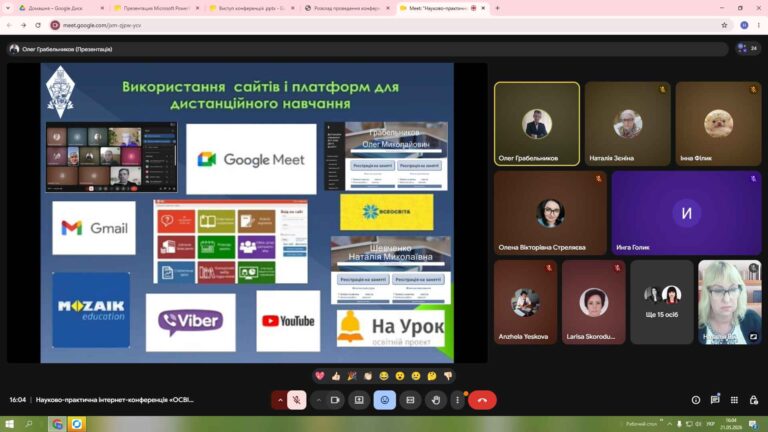The height and width of the screenshot is (432, 768).
Task: Toggle captions button in call bar
Action: (410, 400)
